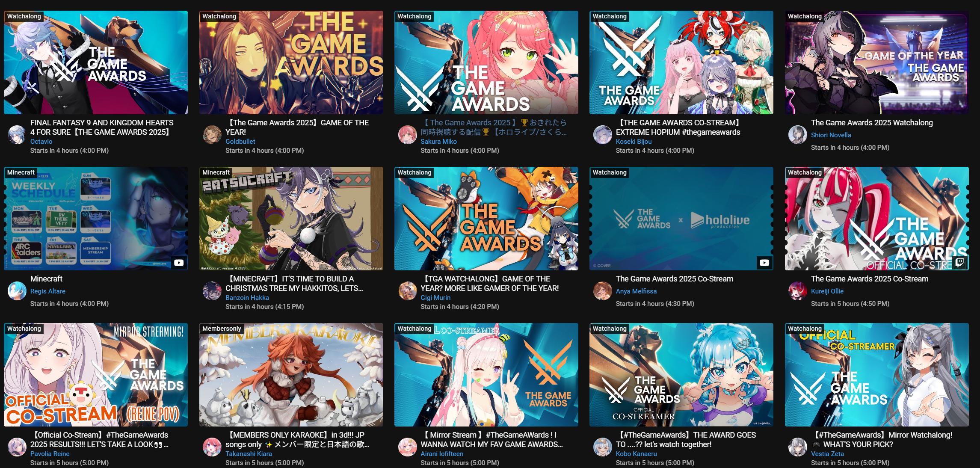
Task: Open Gigi Murin's avatar icon
Action: [x=407, y=291]
